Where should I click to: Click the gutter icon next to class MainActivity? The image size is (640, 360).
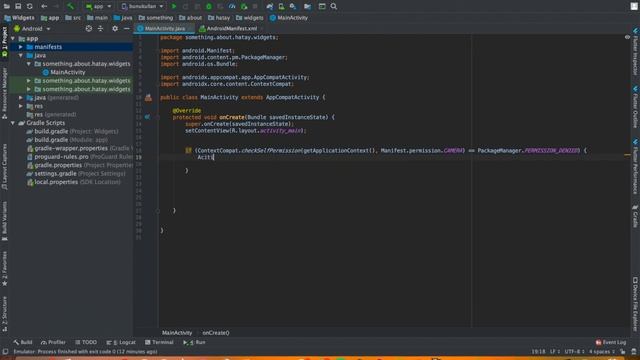[148, 98]
